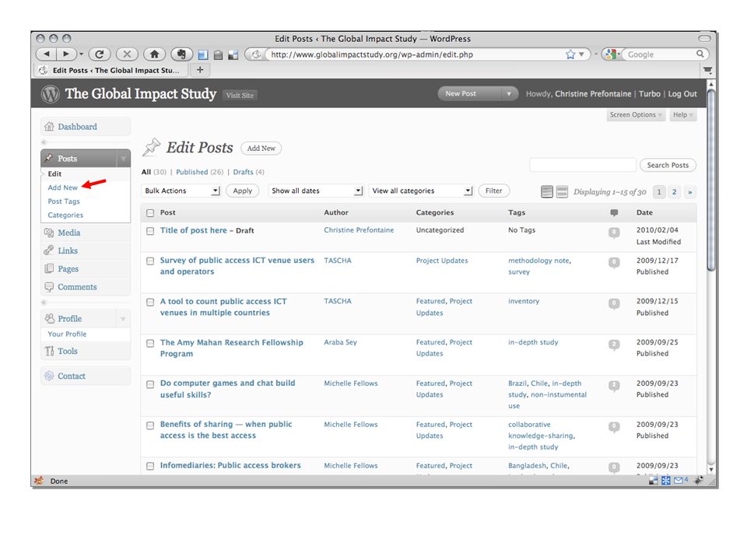Click the Search Posts button
This screenshot has height=560, width=747.
pos(668,165)
